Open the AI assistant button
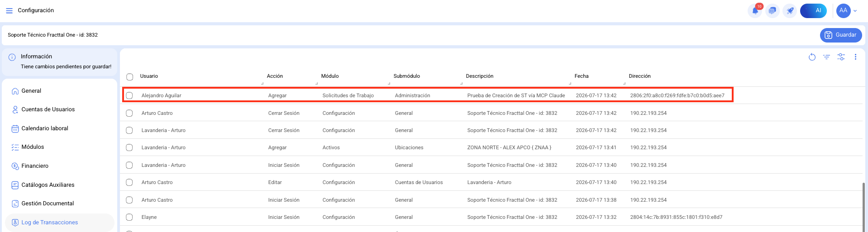The height and width of the screenshot is (232, 868). pyautogui.click(x=813, y=10)
